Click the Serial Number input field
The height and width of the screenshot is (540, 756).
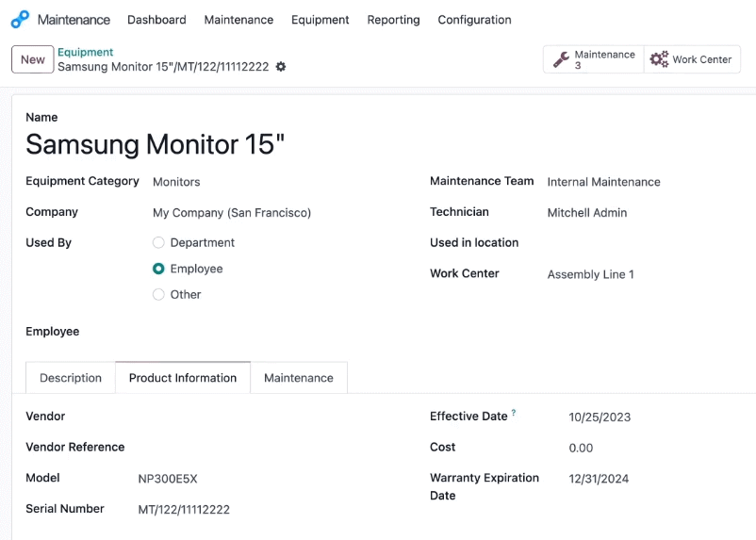(270, 509)
